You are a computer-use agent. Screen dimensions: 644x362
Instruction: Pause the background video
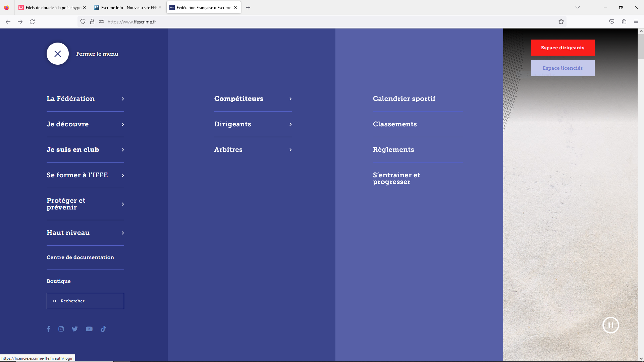(610, 325)
